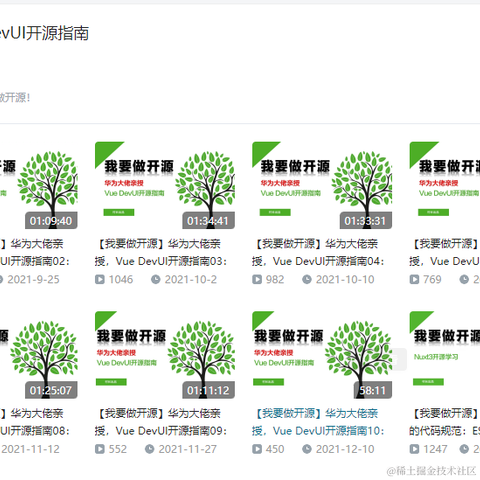The width and height of the screenshot is (480, 480).
Task: Open video title ending in 开源指南08
Action: (x=35, y=422)
